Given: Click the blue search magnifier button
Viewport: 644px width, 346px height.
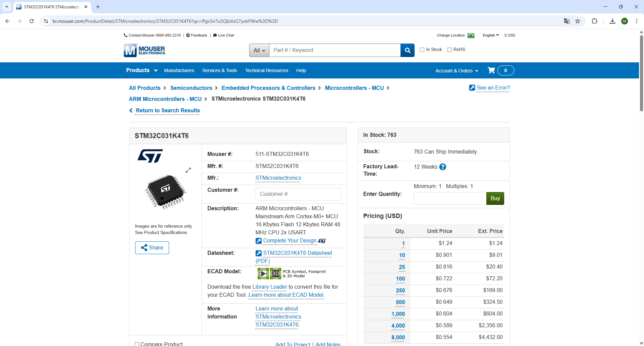Looking at the screenshot, I should [408, 50].
